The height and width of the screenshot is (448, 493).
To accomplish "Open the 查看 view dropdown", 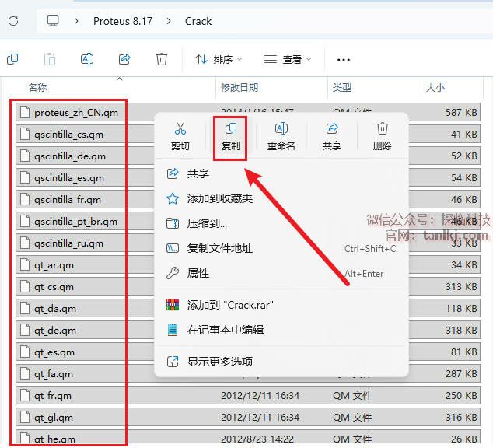I will (288, 59).
